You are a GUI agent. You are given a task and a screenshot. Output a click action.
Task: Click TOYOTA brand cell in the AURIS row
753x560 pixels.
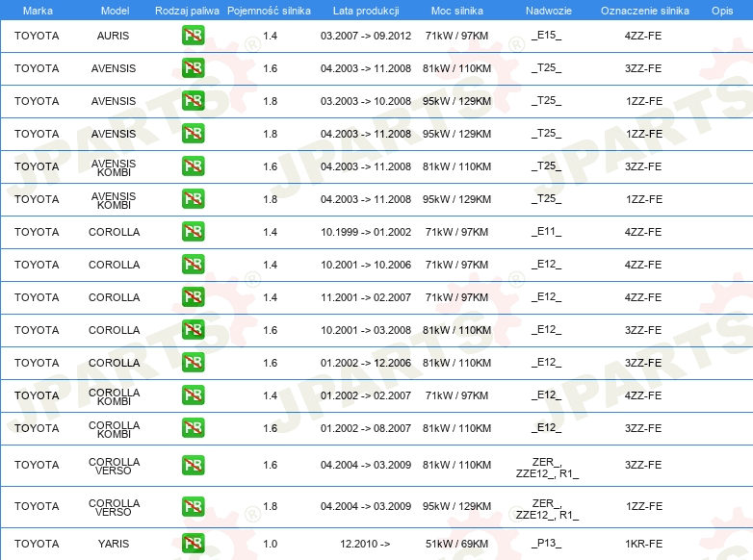tap(37, 36)
